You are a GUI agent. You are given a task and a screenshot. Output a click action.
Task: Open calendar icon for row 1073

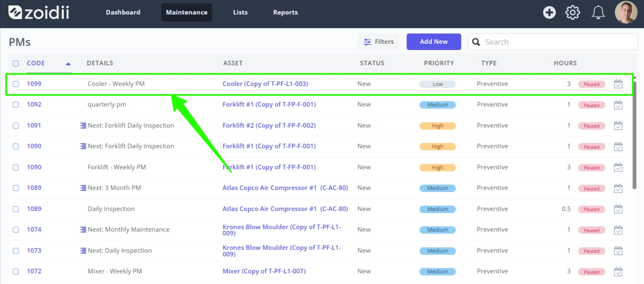point(618,251)
